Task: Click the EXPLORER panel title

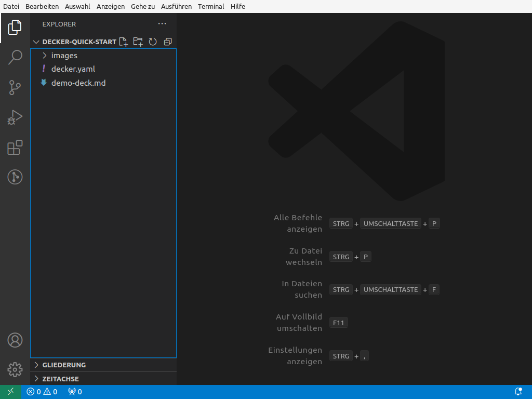Action: tap(59, 24)
